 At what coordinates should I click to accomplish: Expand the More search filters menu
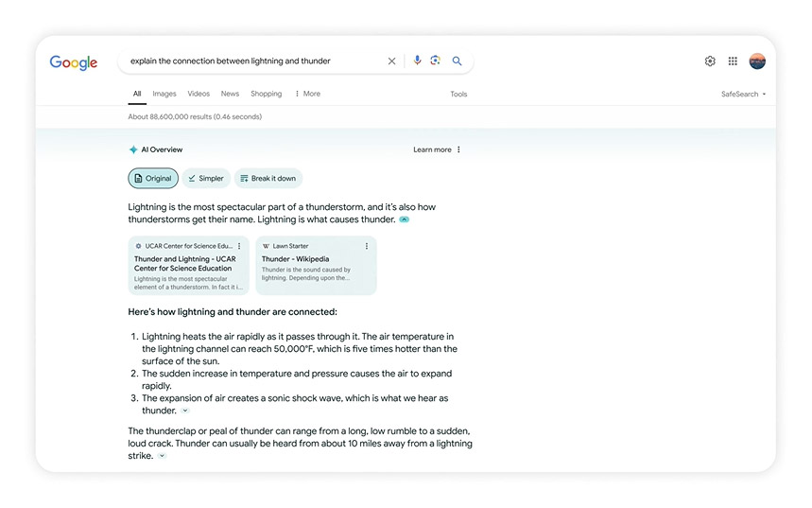tap(307, 94)
